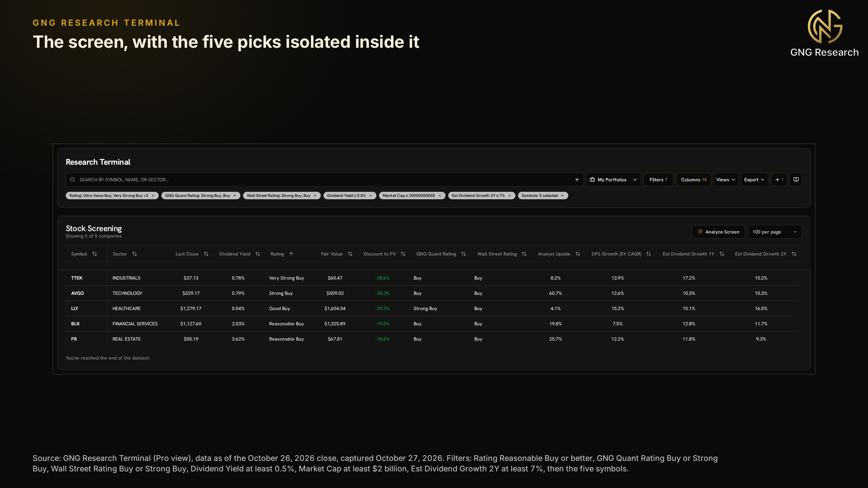Image resolution: width=868 pixels, height=488 pixels.
Task: Open the Export dropdown
Action: 754,180
